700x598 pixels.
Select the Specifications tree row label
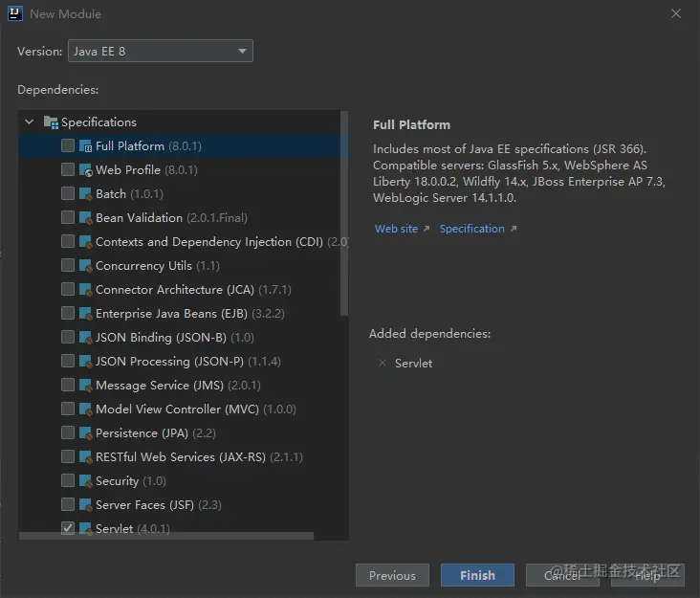pos(98,122)
